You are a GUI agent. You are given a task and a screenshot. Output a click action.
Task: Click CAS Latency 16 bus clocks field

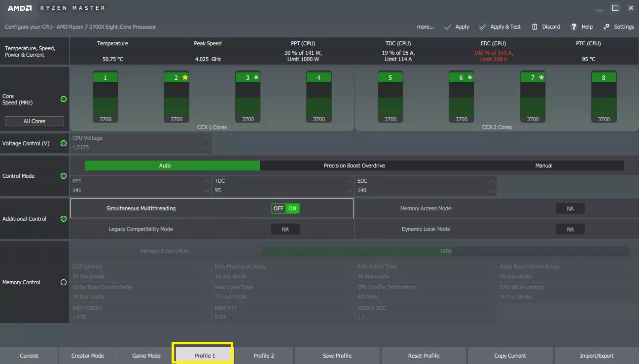tap(141, 271)
